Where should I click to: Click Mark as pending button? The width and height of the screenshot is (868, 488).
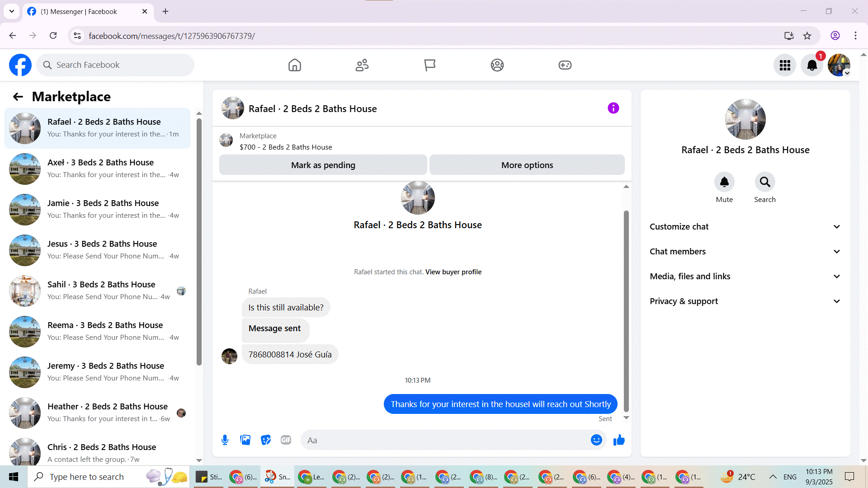coord(323,165)
